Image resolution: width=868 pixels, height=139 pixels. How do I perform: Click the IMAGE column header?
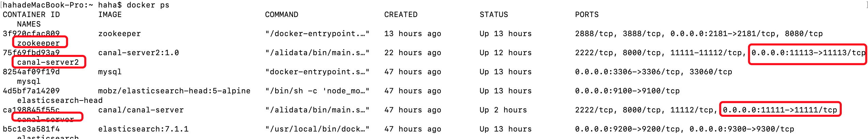coord(110,15)
